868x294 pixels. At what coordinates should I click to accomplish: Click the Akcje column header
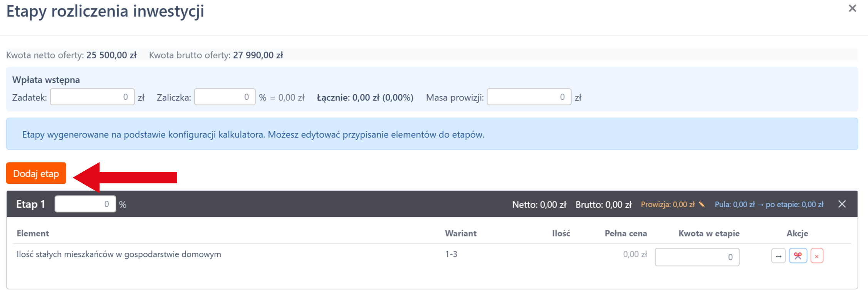797,234
